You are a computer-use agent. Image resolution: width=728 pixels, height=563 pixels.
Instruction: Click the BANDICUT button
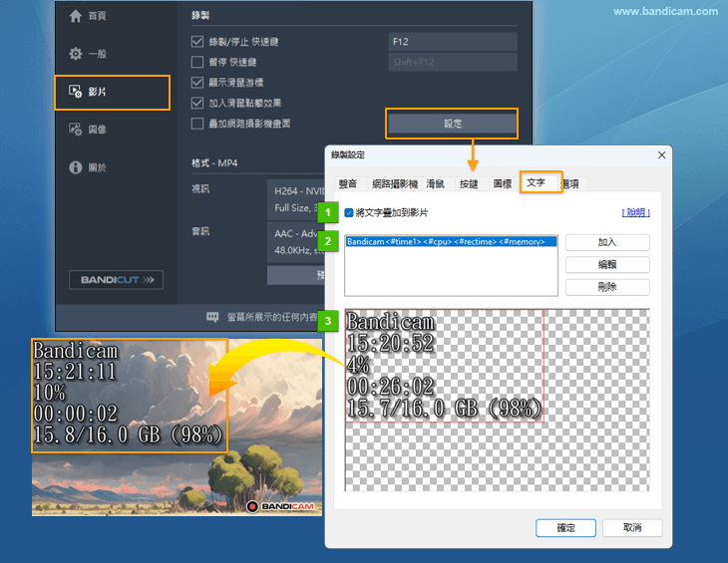116,280
